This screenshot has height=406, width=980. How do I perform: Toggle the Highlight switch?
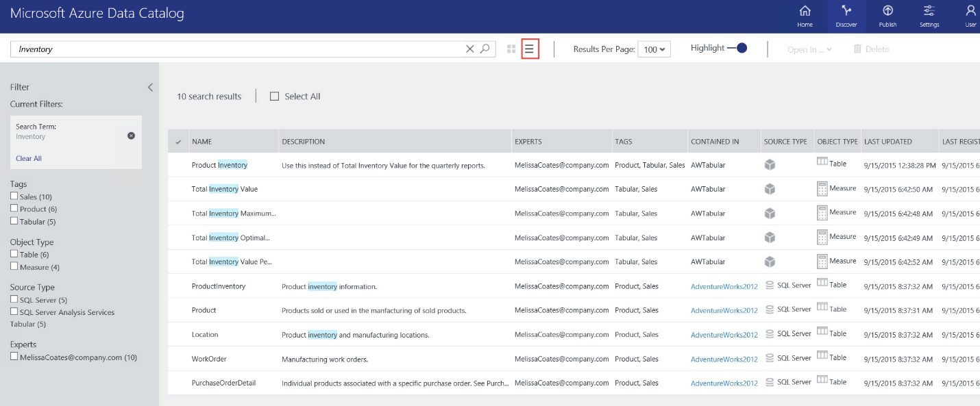pos(737,48)
